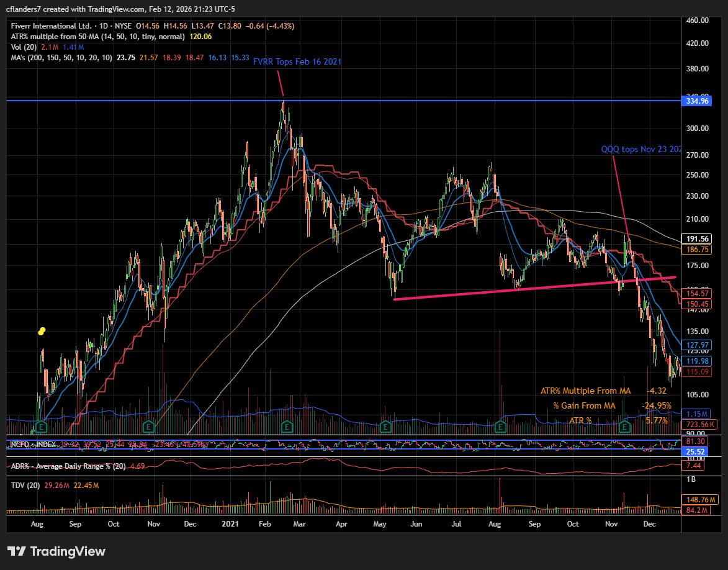
Task: Click the 1.15M volume axis label
Action: [x=696, y=414]
